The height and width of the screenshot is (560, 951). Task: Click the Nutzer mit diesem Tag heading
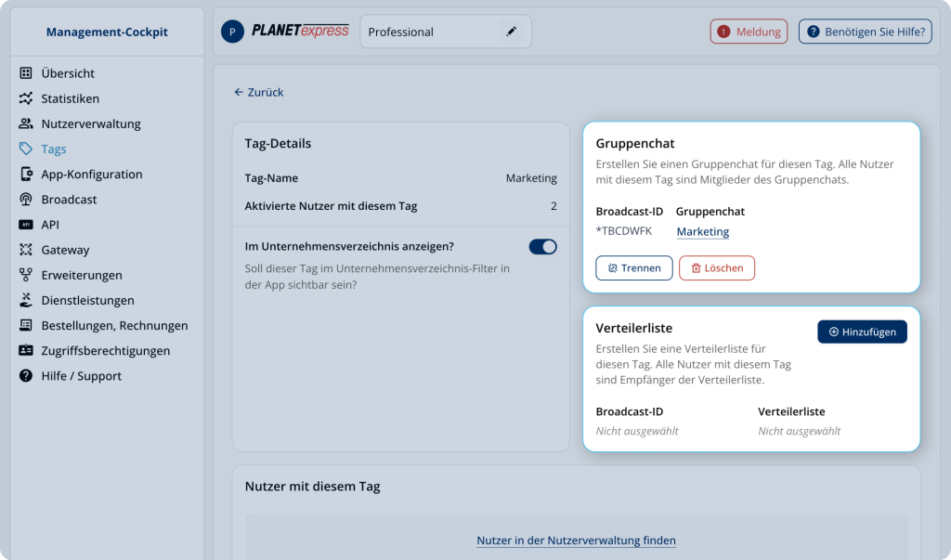(312, 487)
